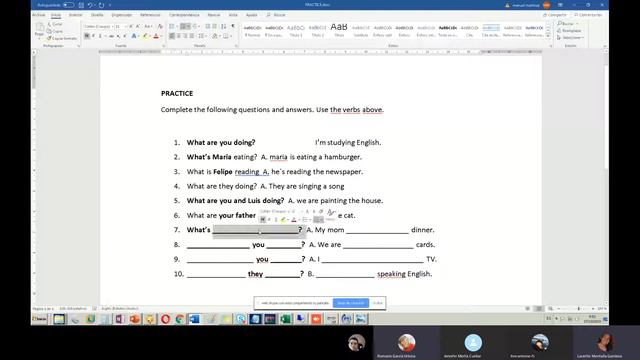
Task: Switch to the Diseño ribbon tab
Action: click(97, 15)
